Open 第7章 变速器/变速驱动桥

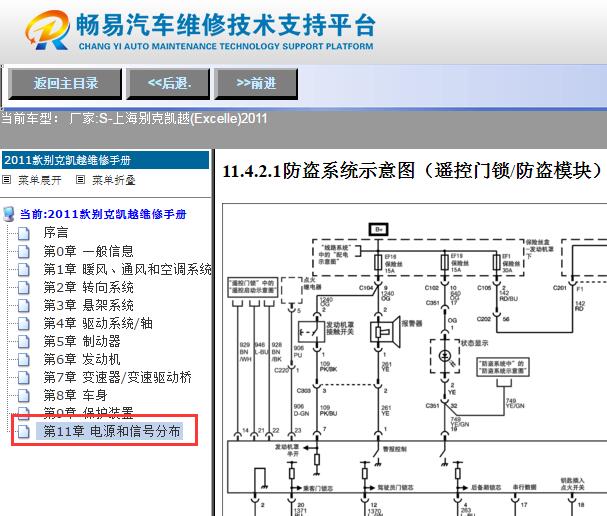point(117,377)
